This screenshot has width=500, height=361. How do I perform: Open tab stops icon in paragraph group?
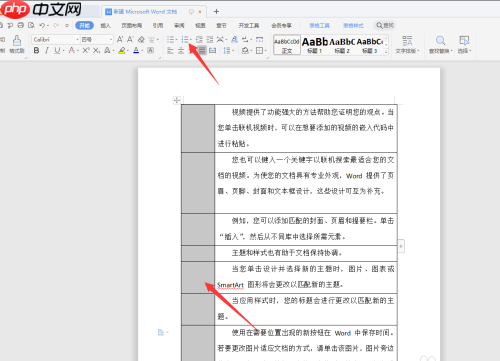tap(259, 39)
